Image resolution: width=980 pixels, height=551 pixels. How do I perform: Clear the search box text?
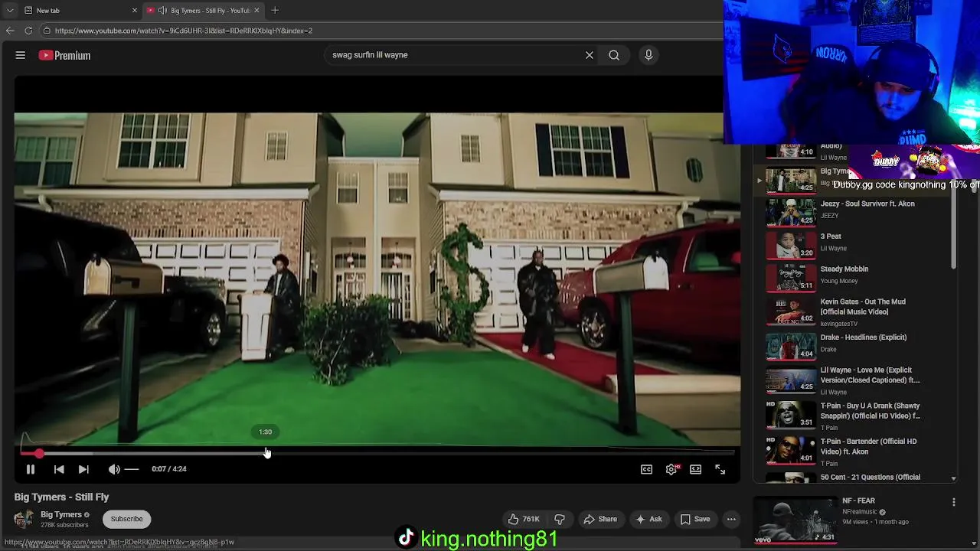coord(590,55)
